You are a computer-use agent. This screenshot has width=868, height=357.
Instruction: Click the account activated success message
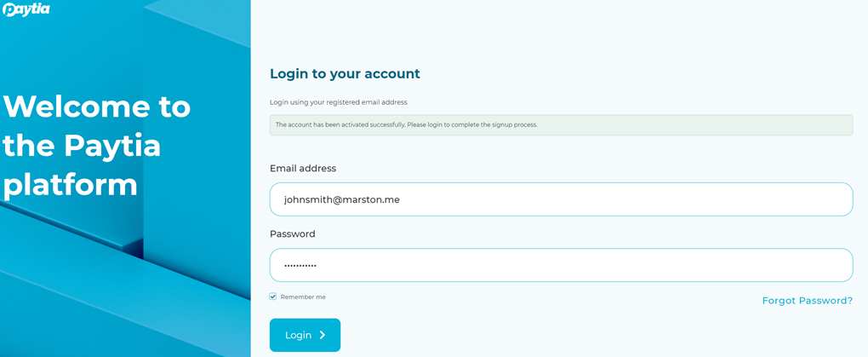coord(561,124)
